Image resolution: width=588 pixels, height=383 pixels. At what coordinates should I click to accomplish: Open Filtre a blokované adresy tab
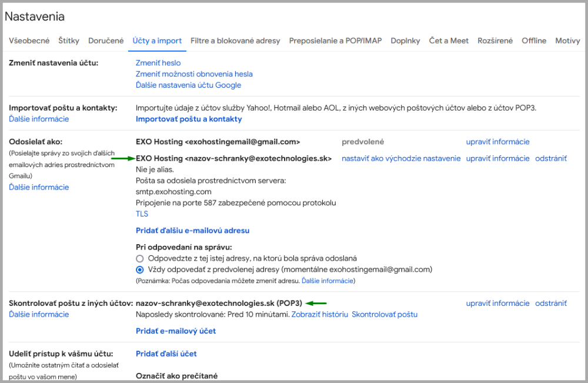click(235, 41)
